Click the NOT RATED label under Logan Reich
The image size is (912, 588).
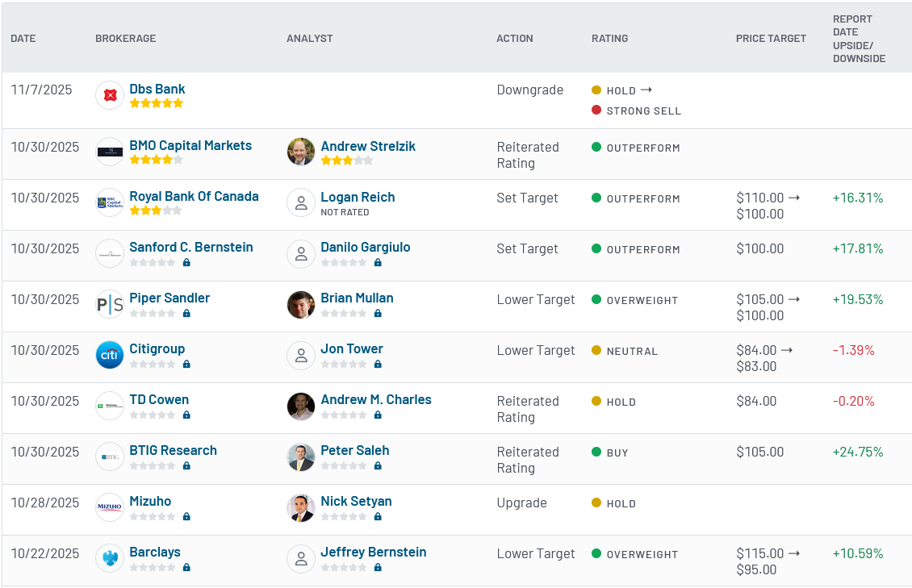pos(345,213)
